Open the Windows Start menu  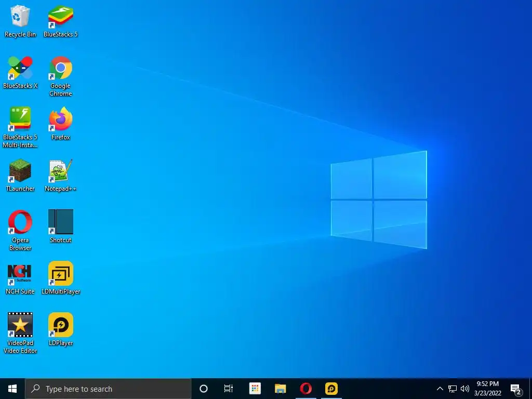pyautogui.click(x=12, y=389)
